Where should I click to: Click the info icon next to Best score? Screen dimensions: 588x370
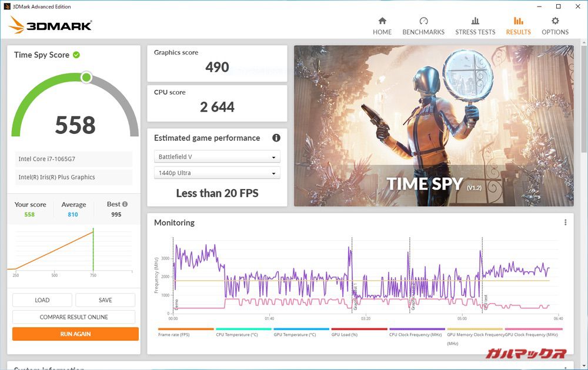point(125,204)
